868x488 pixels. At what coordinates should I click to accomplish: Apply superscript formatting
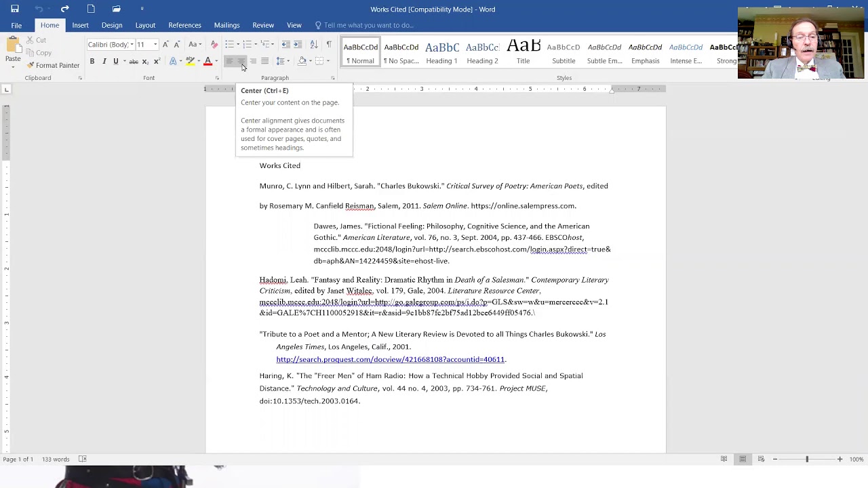pos(157,61)
